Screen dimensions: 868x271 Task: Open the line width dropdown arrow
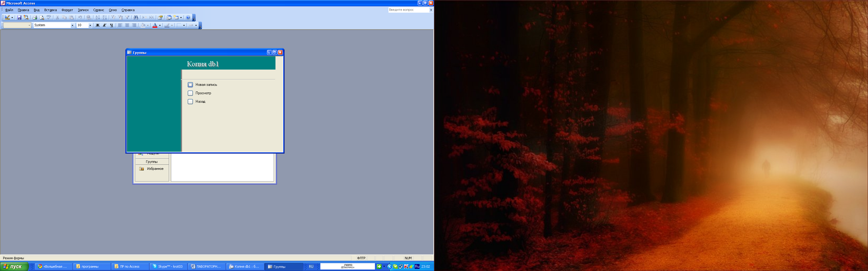tap(184, 25)
